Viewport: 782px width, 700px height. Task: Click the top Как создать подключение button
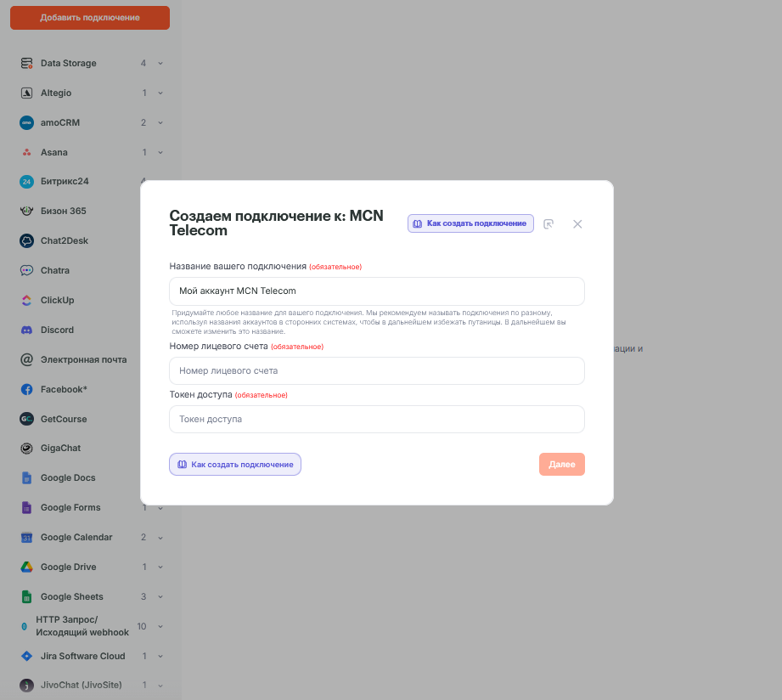(470, 223)
